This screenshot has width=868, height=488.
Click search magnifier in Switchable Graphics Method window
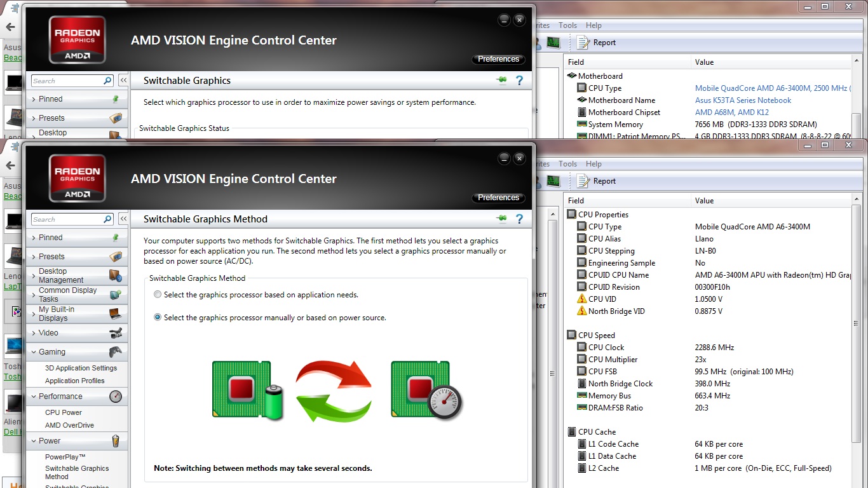click(x=107, y=219)
